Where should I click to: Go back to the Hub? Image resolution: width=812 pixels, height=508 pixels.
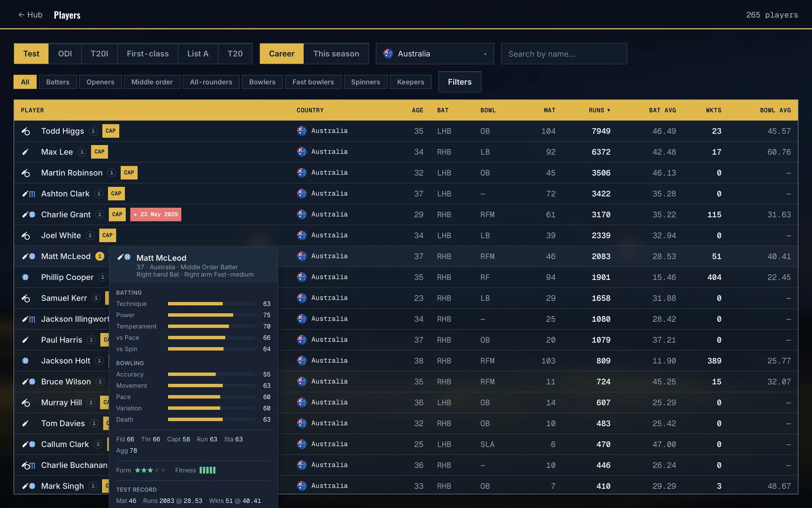click(30, 15)
